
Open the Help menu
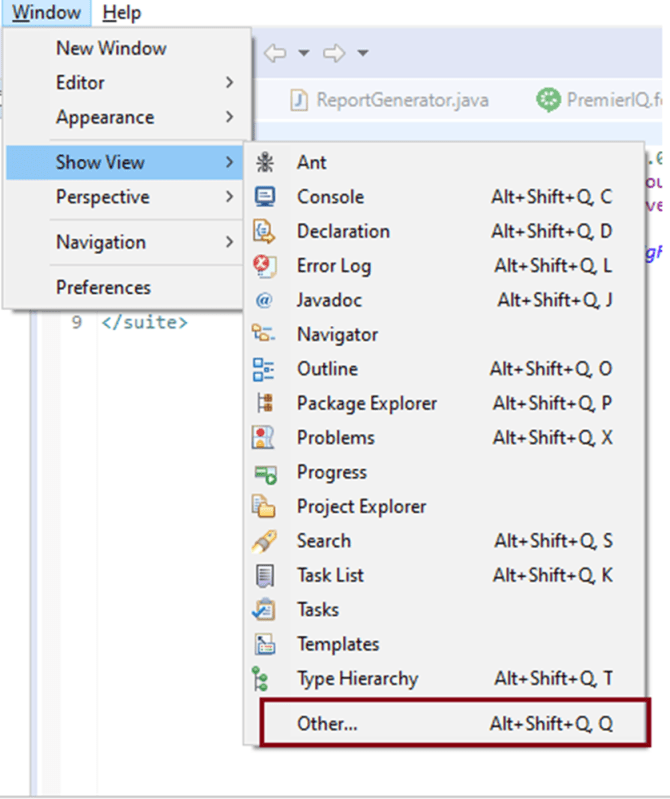point(122,13)
